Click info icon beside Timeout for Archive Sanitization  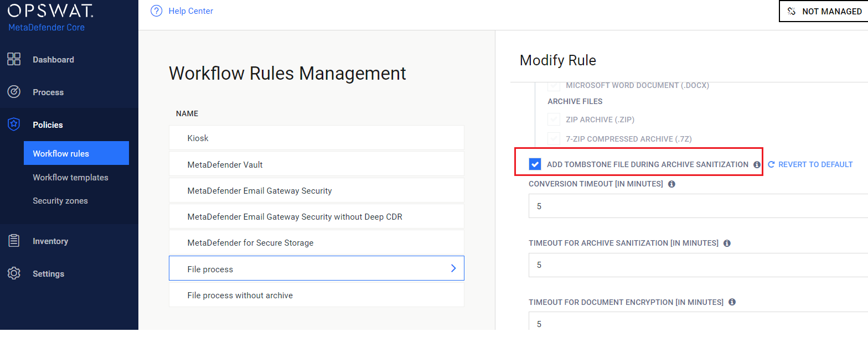click(x=727, y=243)
